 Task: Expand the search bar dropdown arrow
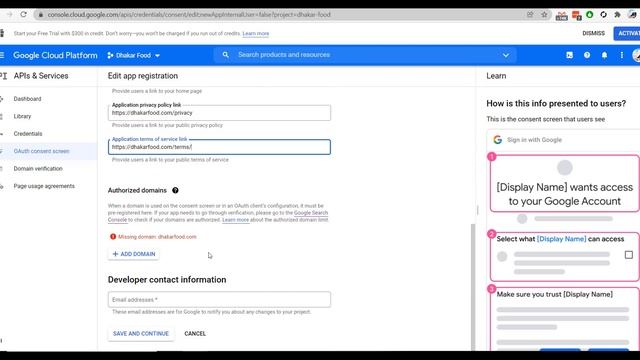point(506,55)
